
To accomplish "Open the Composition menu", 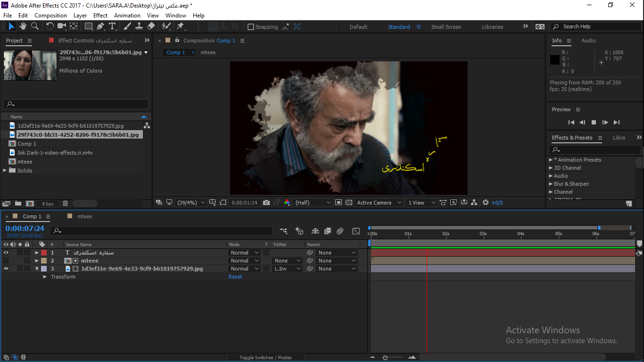I will [x=50, y=15].
